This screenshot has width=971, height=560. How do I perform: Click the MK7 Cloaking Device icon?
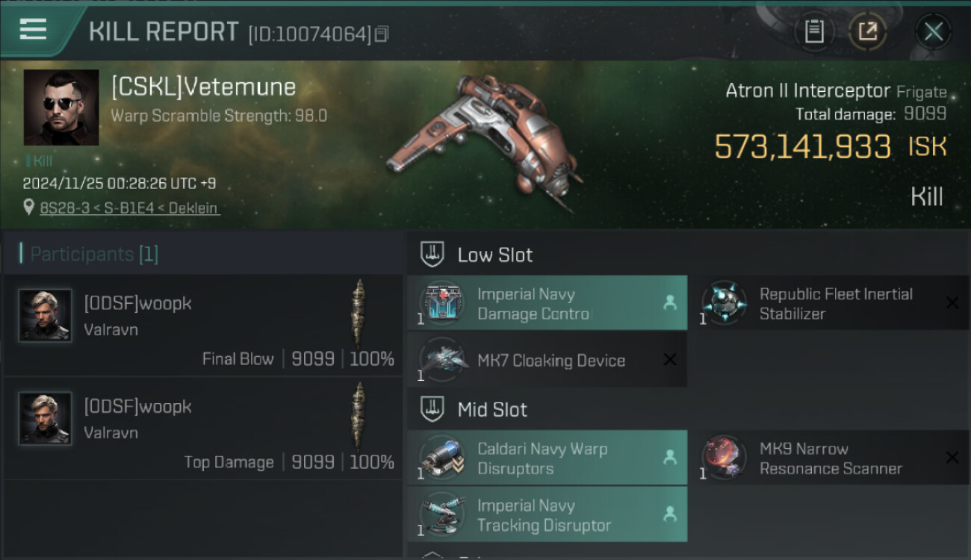pyautogui.click(x=442, y=360)
